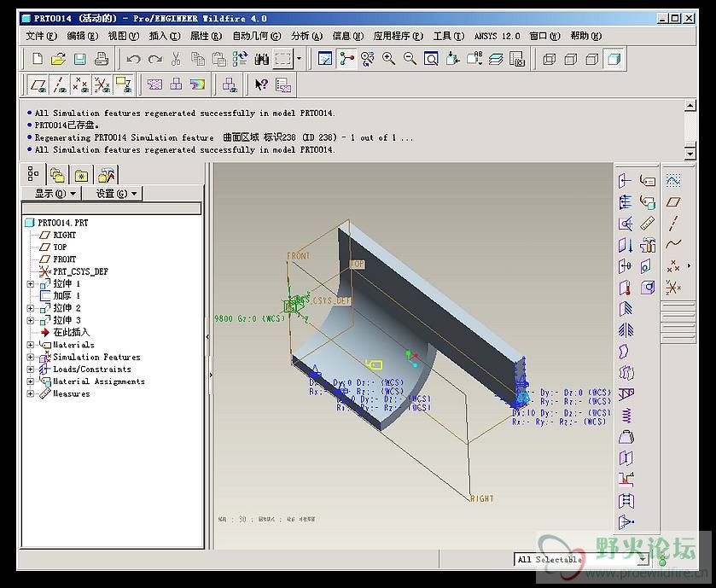Zoom in with the magnifier plus icon
This screenshot has height=588, width=716.
pyautogui.click(x=388, y=59)
